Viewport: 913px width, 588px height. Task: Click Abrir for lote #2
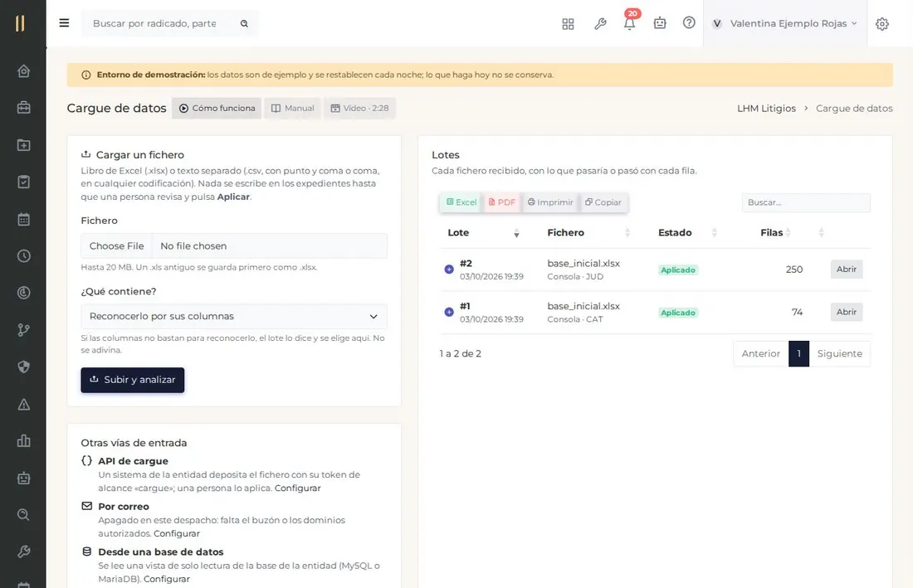[846, 270]
